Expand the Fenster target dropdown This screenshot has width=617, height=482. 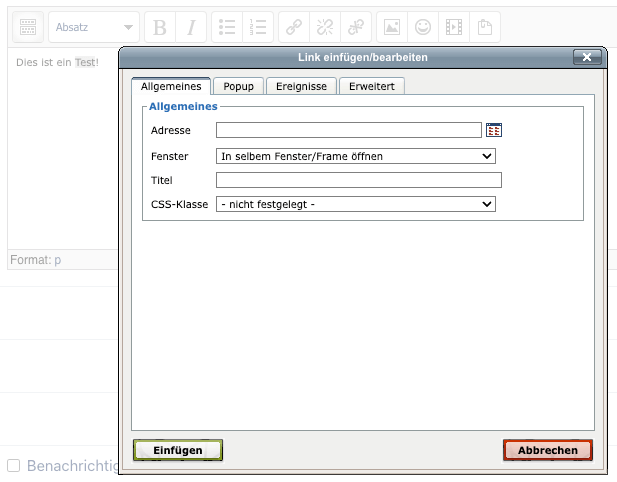[x=356, y=156]
